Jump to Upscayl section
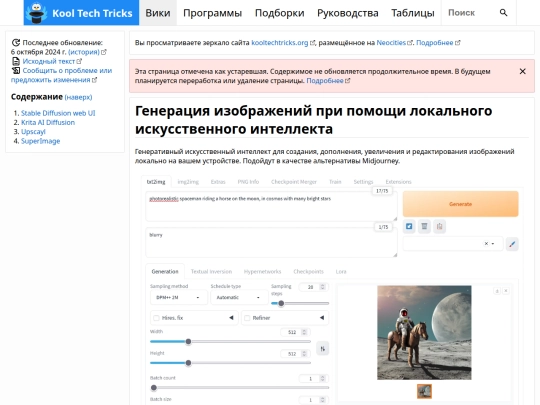Viewport: 540px width, 405px height. click(33, 132)
